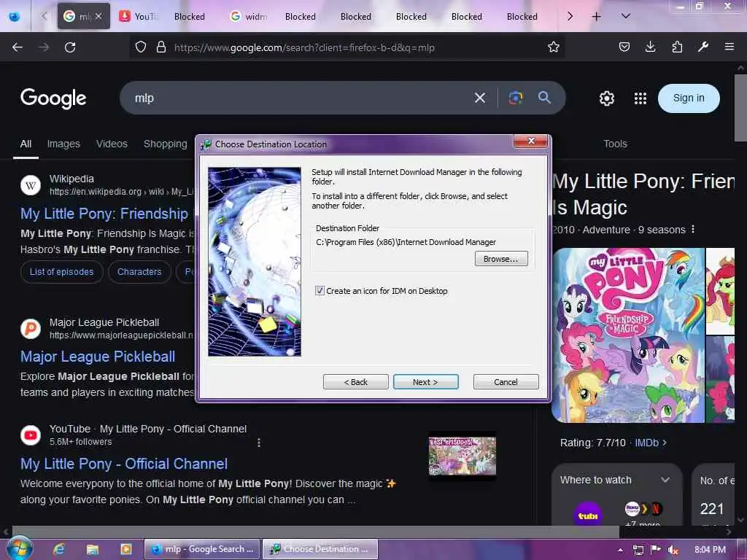Open the Firefox downloads panel
This screenshot has width=747, height=560.
[x=650, y=47]
